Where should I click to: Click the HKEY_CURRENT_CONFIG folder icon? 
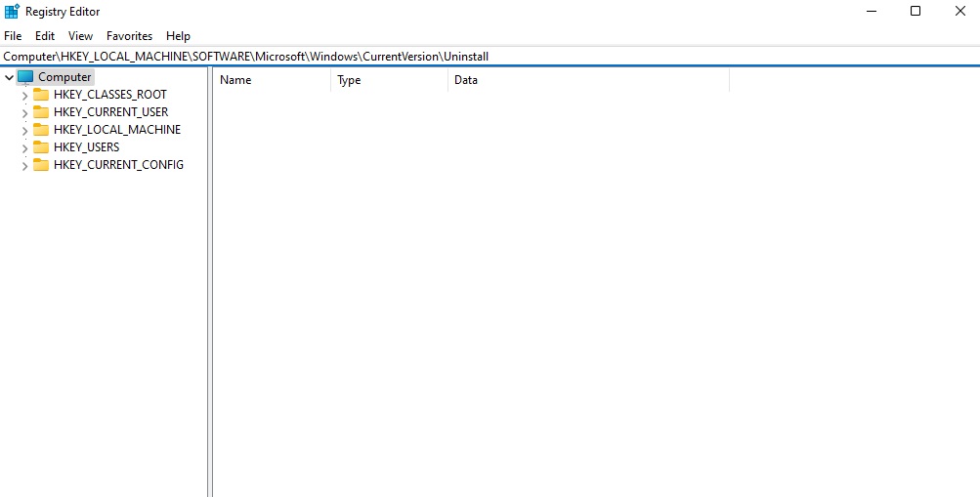[x=41, y=165]
